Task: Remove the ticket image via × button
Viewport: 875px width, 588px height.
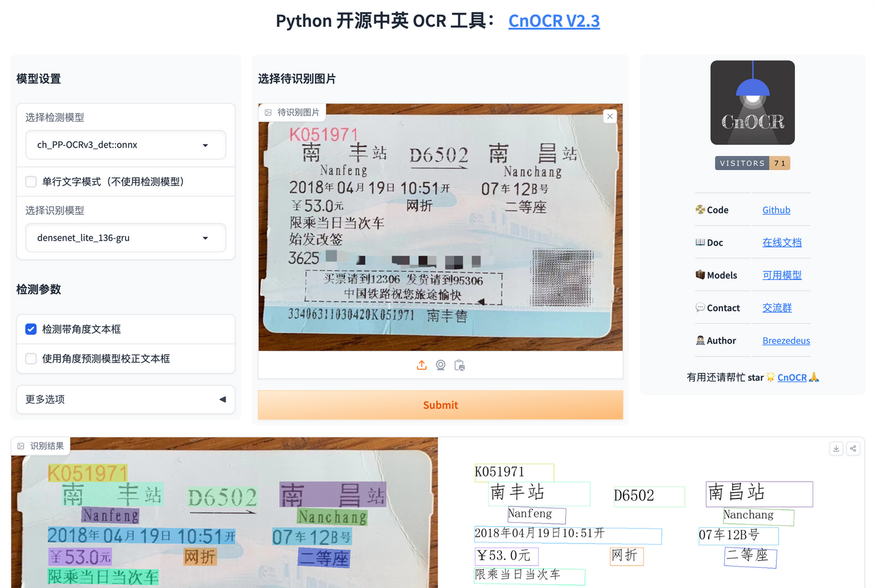Action: coord(609,116)
